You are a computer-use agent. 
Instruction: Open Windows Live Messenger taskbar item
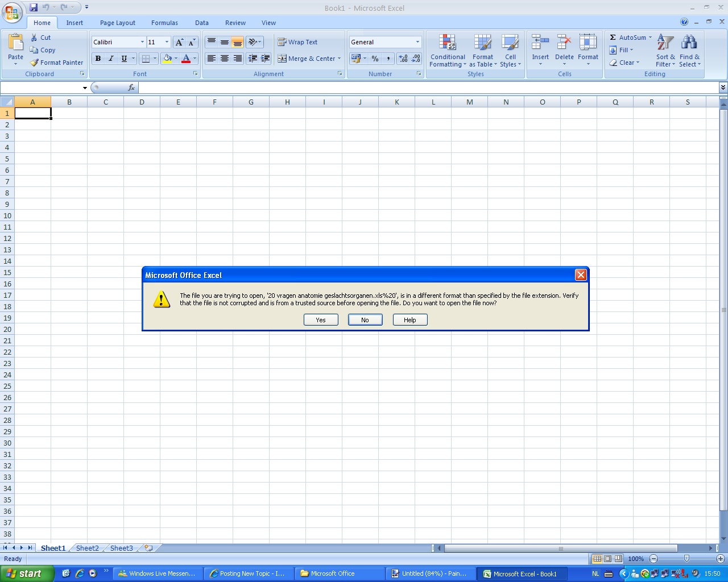tap(157, 573)
